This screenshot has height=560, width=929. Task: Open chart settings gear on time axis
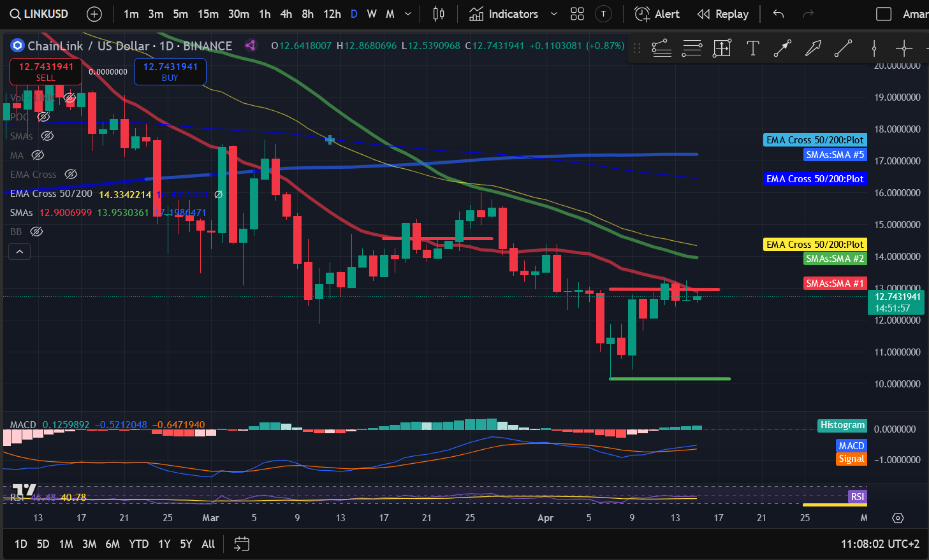(898, 518)
